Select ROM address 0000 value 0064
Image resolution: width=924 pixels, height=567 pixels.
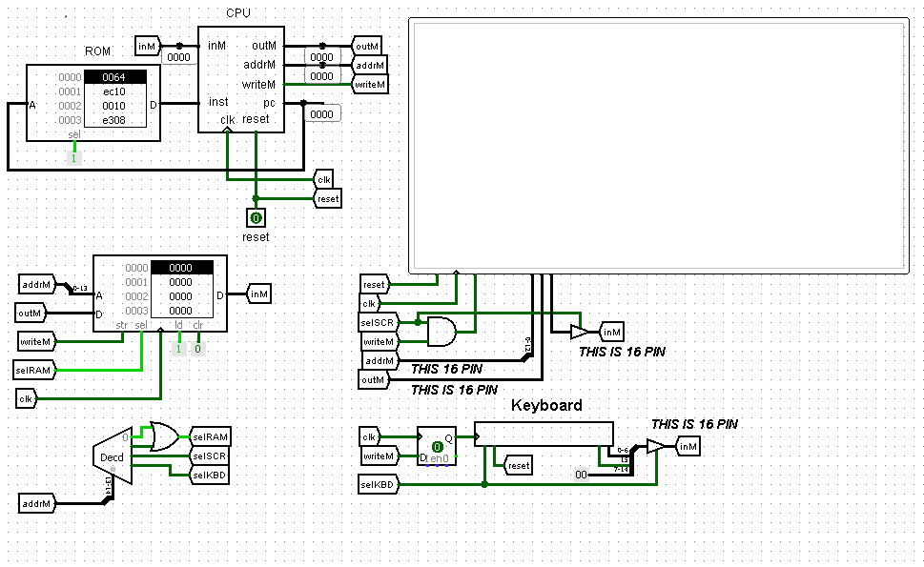click(x=115, y=77)
